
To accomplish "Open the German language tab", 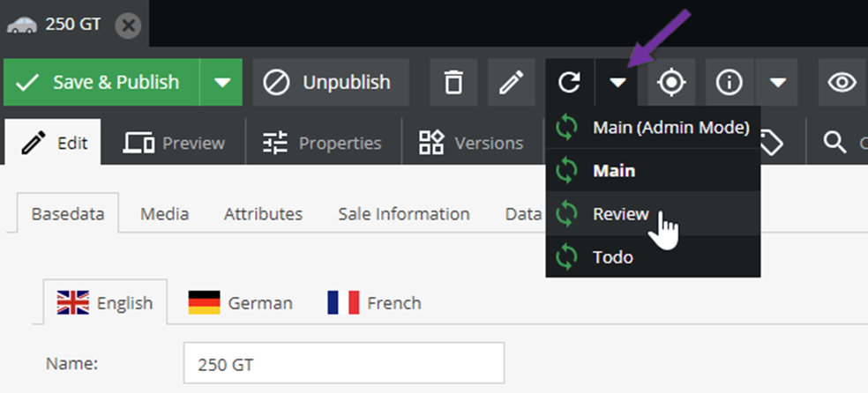I will pos(241,303).
